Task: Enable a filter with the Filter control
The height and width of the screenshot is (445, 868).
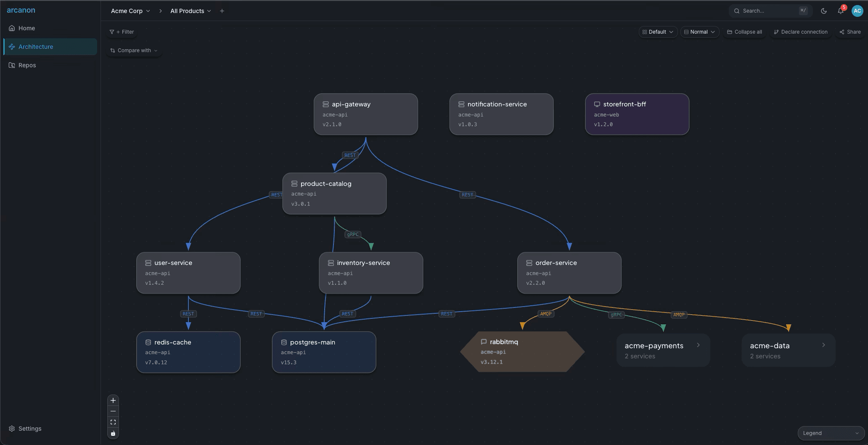Action: 122,32
